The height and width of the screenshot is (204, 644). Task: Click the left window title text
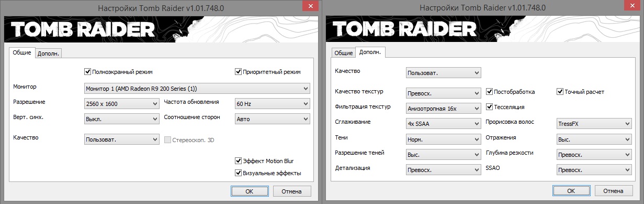[161, 8]
